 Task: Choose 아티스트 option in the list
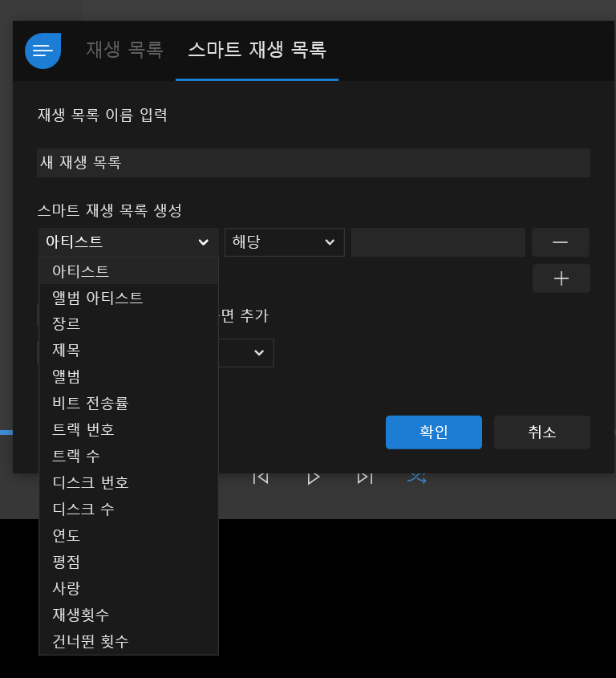coord(128,271)
